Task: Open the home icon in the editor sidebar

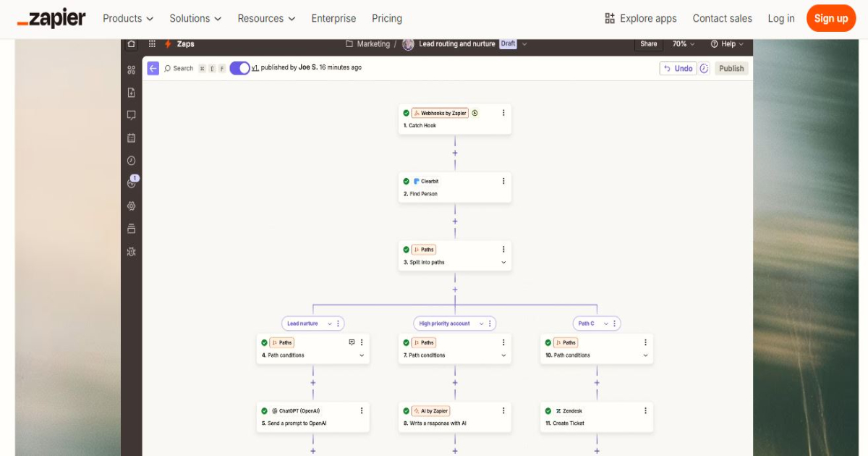Action: (x=131, y=44)
